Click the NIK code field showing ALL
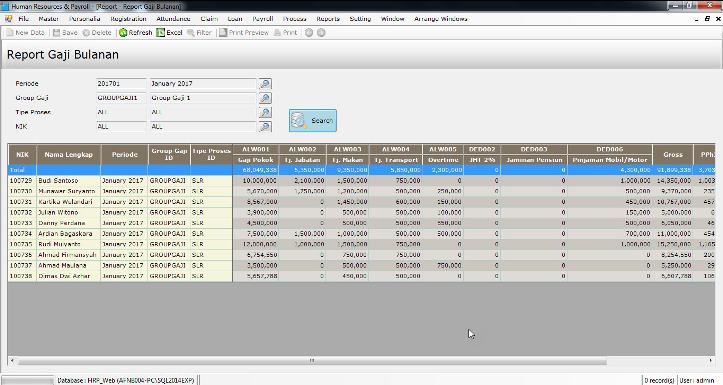Viewport: 723px width, 385px height. click(x=121, y=127)
